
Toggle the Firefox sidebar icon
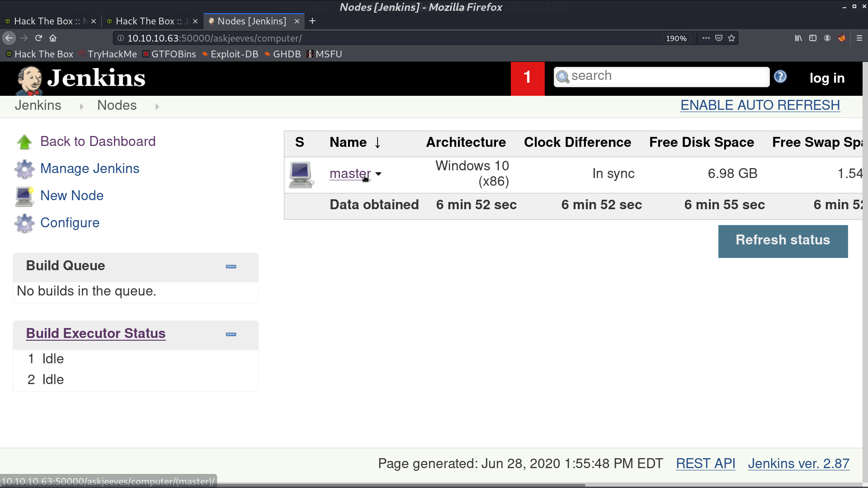click(x=813, y=38)
